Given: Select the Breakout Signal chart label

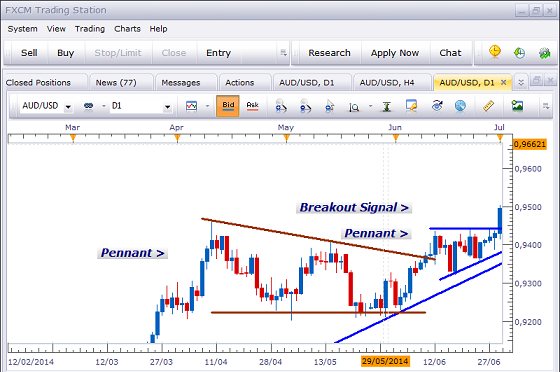Looking at the screenshot, I should 354,207.
